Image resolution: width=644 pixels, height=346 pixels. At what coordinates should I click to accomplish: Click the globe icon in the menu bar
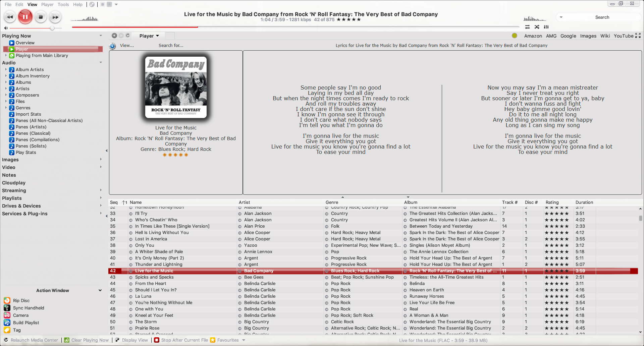tap(92, 4)
